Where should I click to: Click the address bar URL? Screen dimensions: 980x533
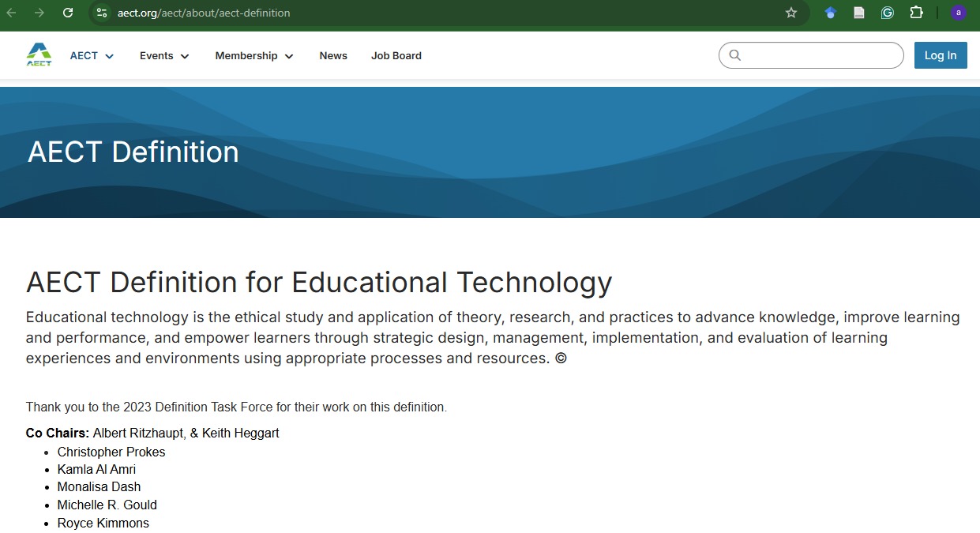point(204,13)
